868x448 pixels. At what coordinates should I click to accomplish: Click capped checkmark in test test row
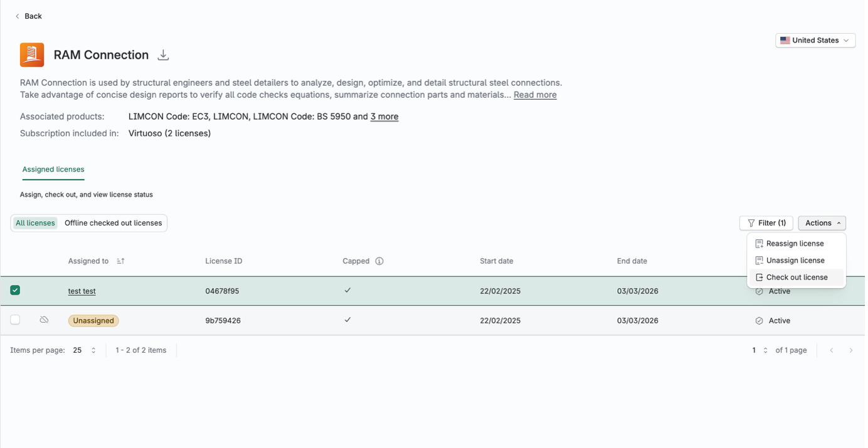(347, 290)
